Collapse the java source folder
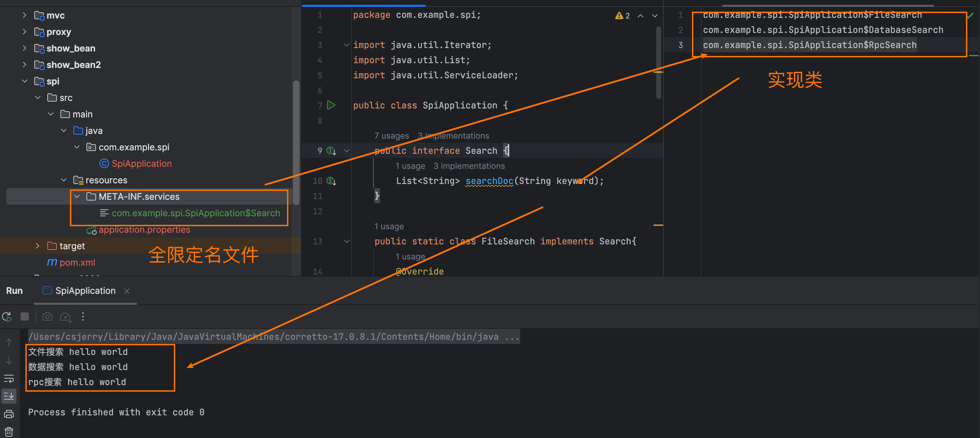 pyautogui.click(x=63, y=130)
